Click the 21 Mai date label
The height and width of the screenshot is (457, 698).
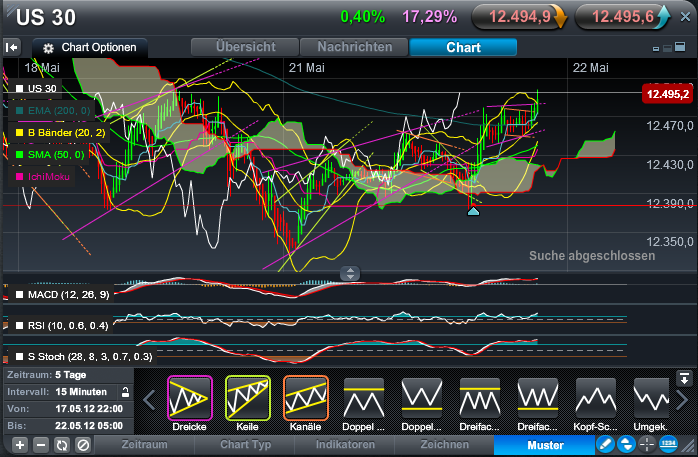click(307, 68)
